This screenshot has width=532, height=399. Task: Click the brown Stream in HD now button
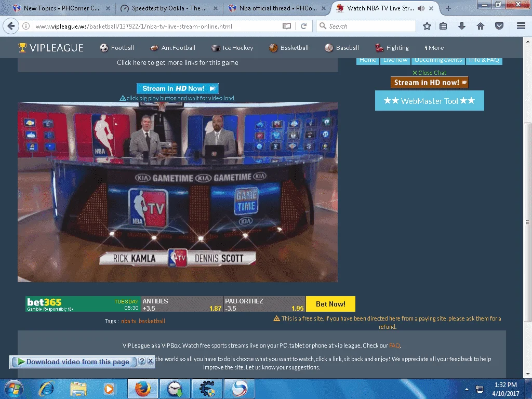point(430,83)
